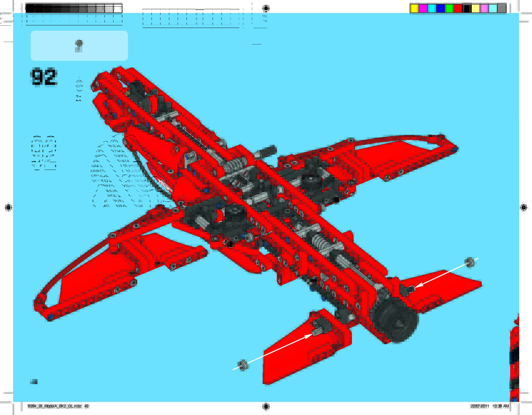
Task: Click the red swatch in the color bar
Action: tap(458, 8)
